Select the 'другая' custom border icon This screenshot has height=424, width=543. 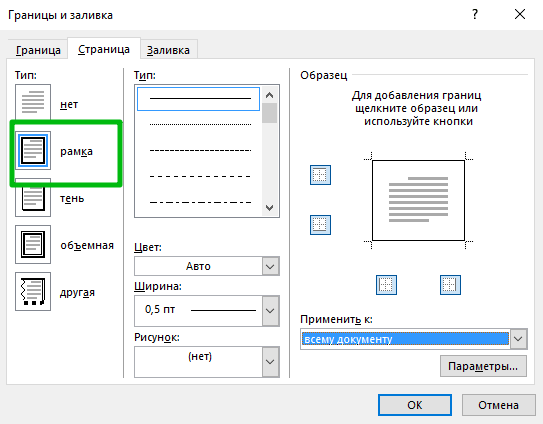click(x=33, y=291)
